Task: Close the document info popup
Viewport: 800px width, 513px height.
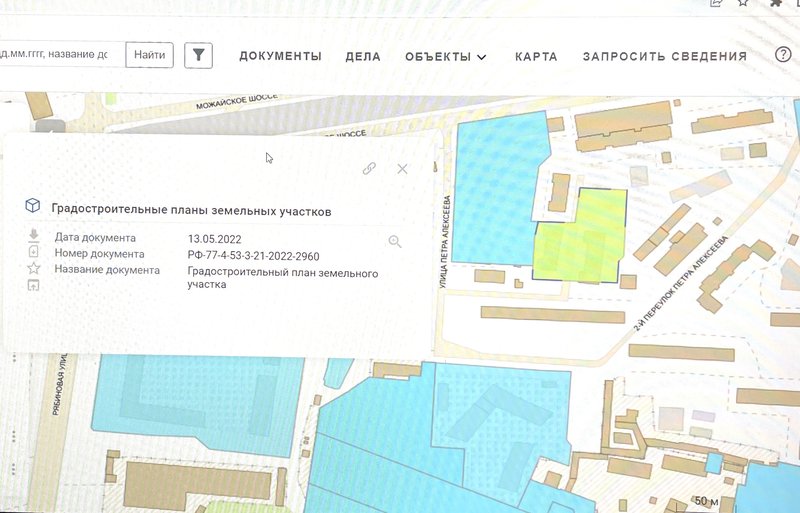Action: click(403, 169)
